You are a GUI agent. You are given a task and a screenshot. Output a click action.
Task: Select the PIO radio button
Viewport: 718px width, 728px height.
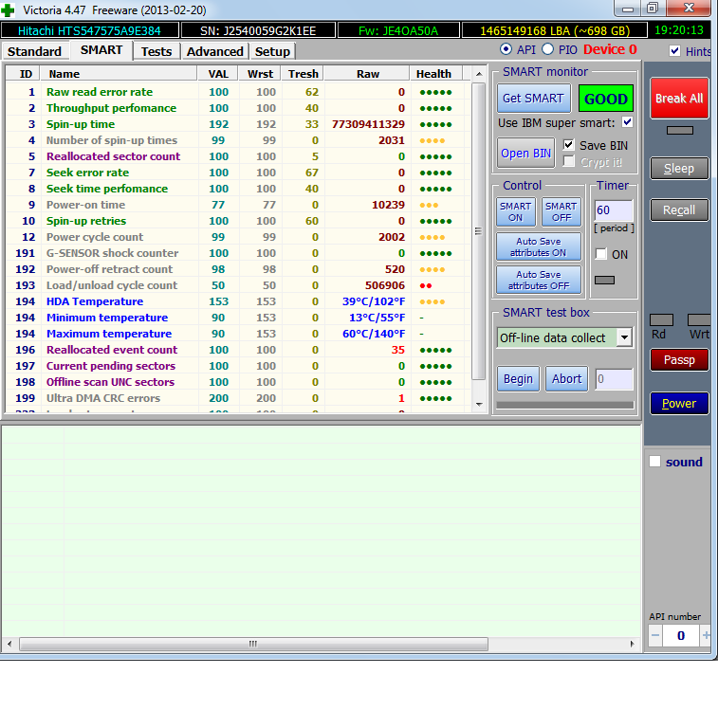(547, 49)
